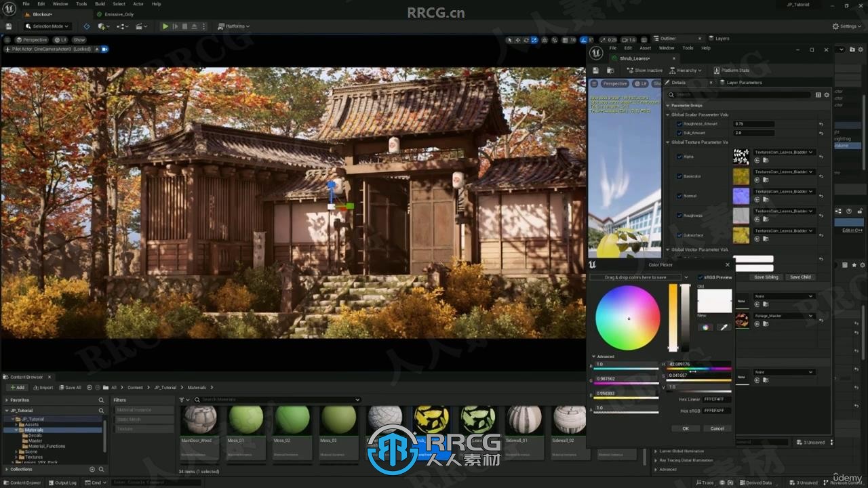This screenshot has width=868, height=488.
Task: Uncheck the Alpha texture parameter
Action: (679, 157)
